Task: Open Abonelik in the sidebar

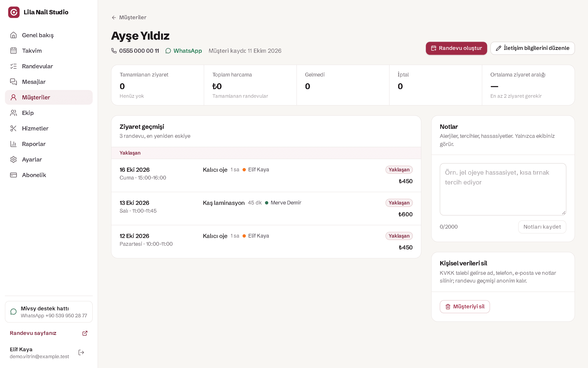Action: [49, 175]
